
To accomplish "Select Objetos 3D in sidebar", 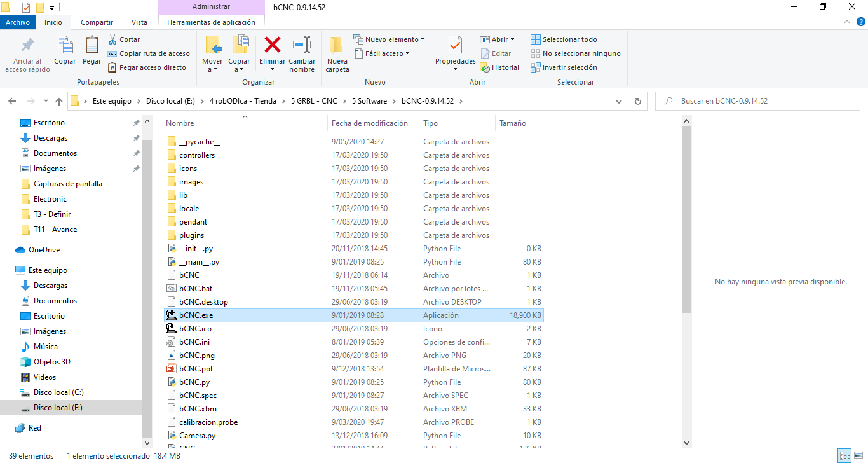I will point(52,362).
